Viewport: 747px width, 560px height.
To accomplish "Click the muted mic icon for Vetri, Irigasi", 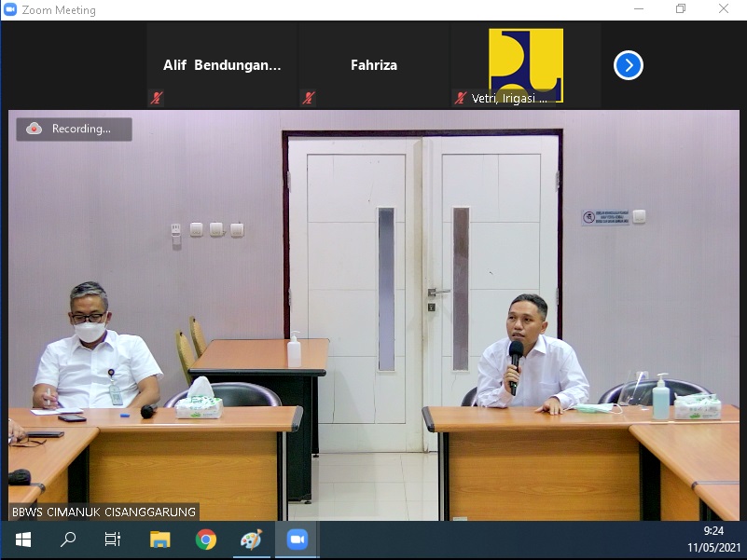I will click(460, 98).
